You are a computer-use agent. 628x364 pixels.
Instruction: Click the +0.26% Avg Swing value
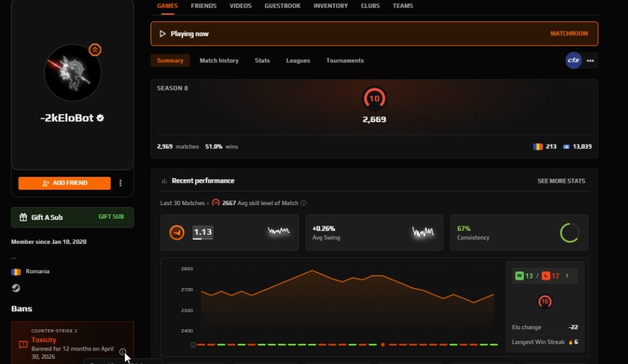(x=324, y=229)
